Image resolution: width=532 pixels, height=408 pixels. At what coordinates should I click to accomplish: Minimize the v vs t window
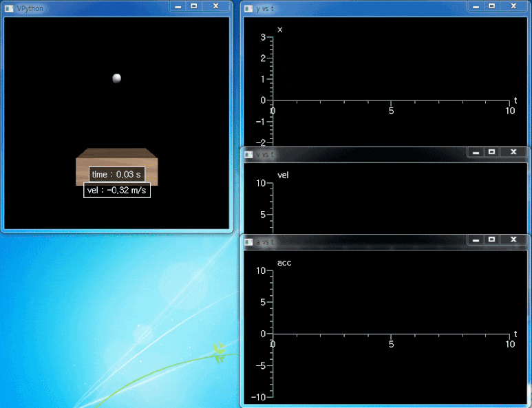(476, 152)
